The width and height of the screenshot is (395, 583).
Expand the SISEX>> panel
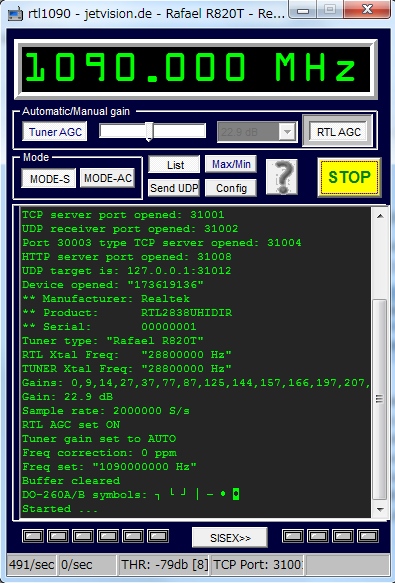(x=230, y=537)
